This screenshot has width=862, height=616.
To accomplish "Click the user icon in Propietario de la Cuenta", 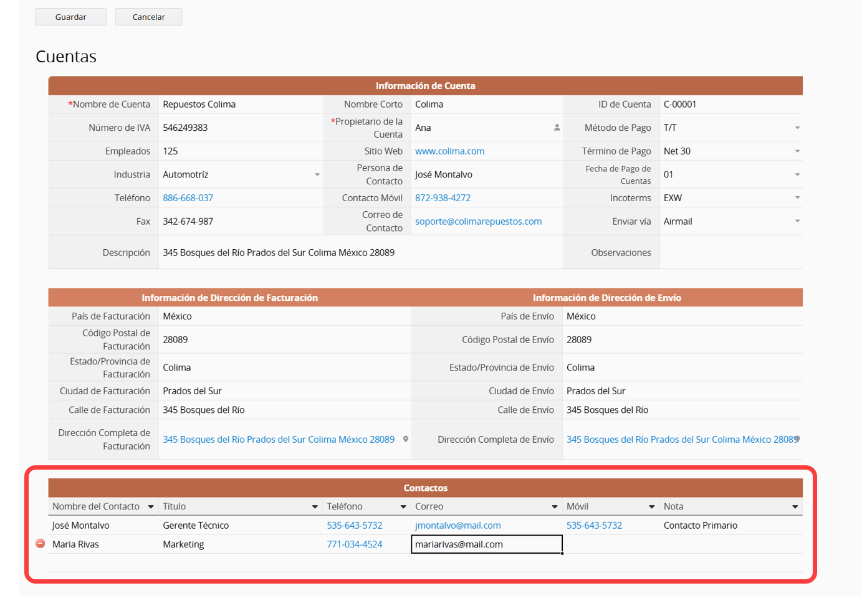I will click(557, 128).
